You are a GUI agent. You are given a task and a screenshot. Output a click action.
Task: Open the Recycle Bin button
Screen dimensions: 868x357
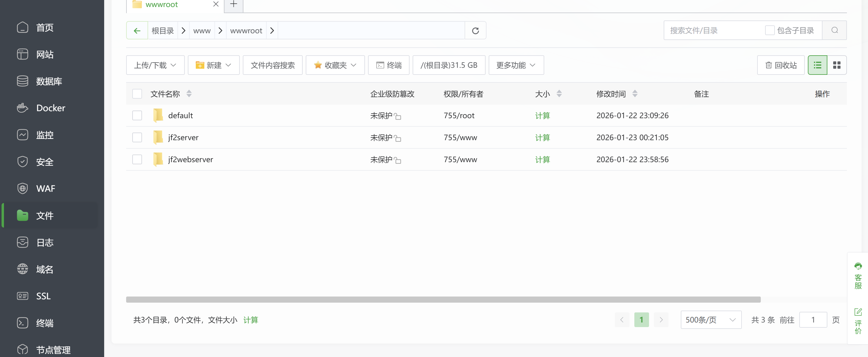click(780, 65)
